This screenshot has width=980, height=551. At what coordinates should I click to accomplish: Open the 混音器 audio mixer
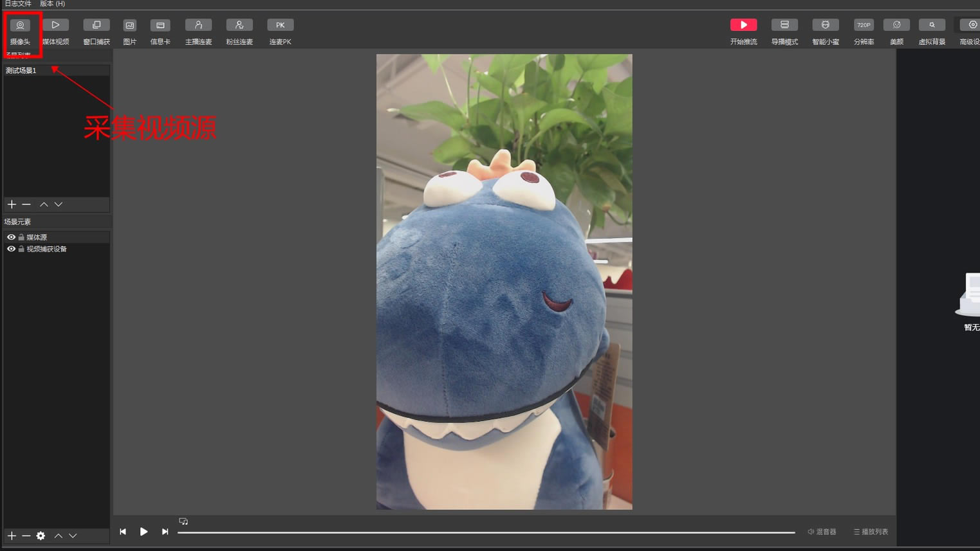(x=822, y=532)
